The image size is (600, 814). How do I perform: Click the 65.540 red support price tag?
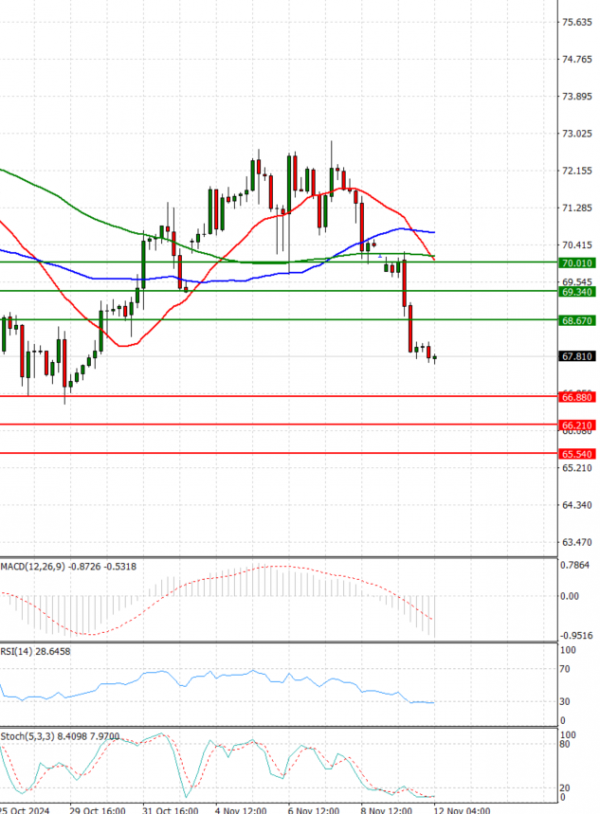(x=578, y=454)
